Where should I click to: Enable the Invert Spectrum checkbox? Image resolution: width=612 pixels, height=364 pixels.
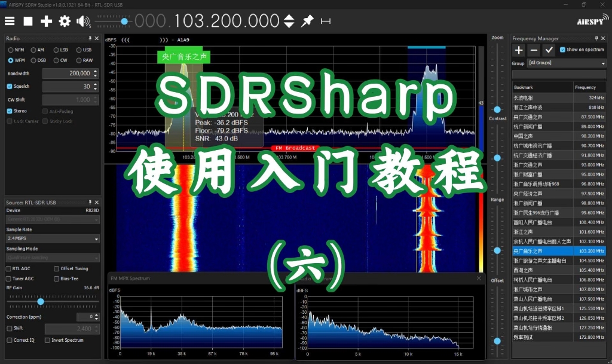coord(47,340)
